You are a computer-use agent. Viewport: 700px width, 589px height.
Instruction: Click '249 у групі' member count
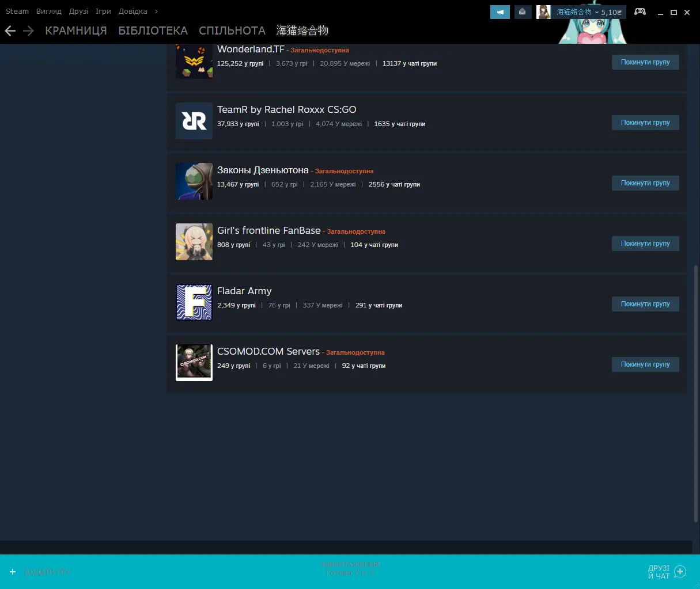coord(233,366)
